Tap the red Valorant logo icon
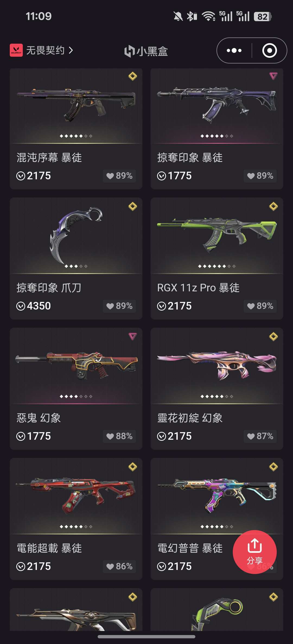293x644 pixels. click(x=16, y=50)
